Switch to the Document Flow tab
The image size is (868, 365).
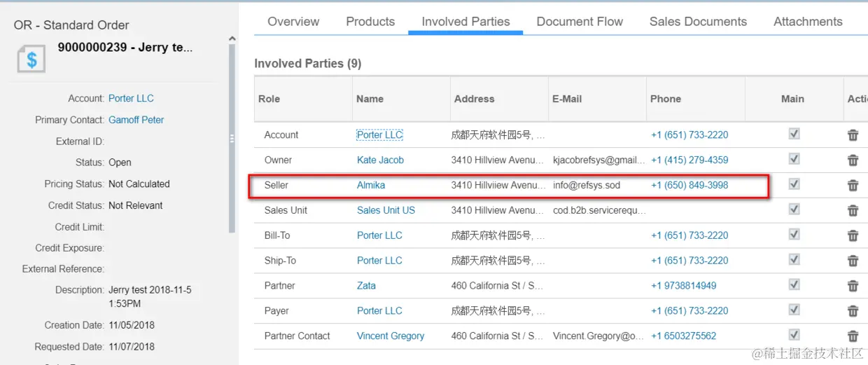tap(580, 22)
